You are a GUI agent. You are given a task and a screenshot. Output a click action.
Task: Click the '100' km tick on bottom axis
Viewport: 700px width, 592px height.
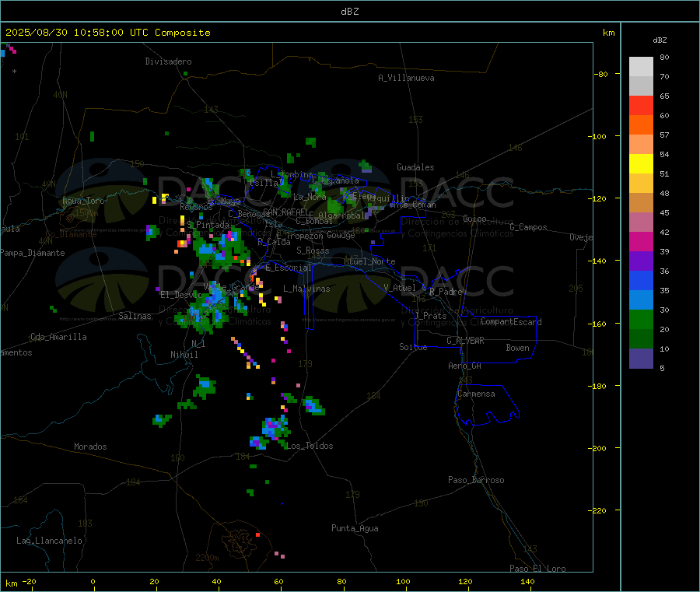403,581
